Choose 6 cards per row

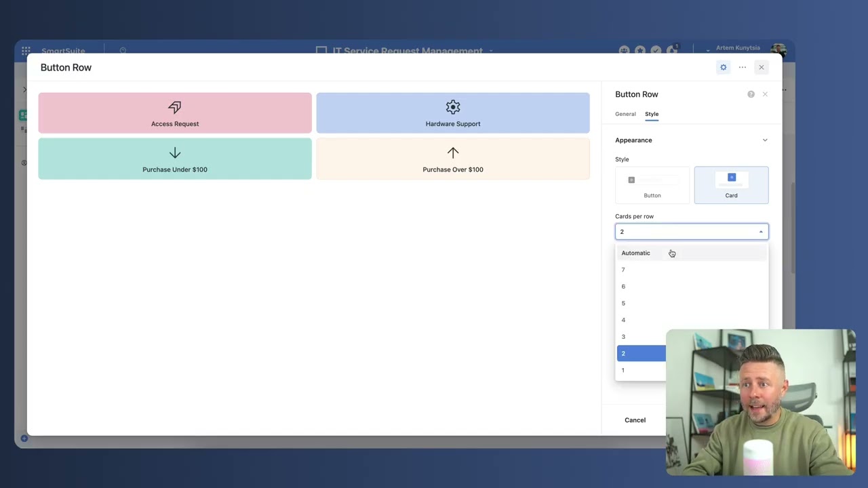[692, 287]
